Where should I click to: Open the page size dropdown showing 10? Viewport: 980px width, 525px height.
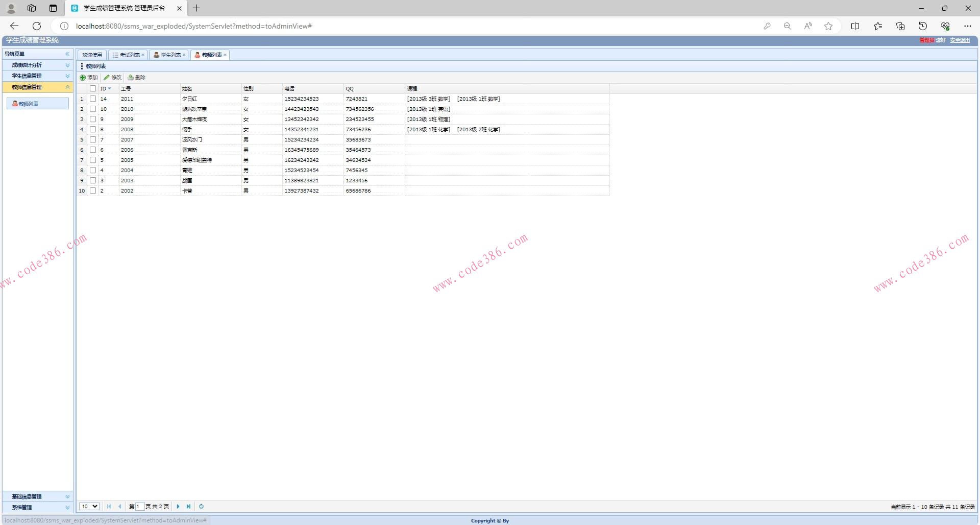coord(89,507)
